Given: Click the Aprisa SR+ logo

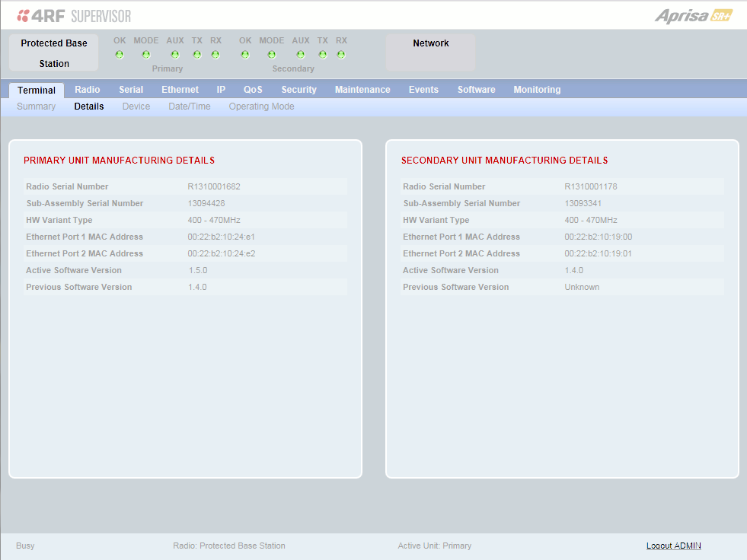Looking at the screenshot, I should click(x=693, y=16).
